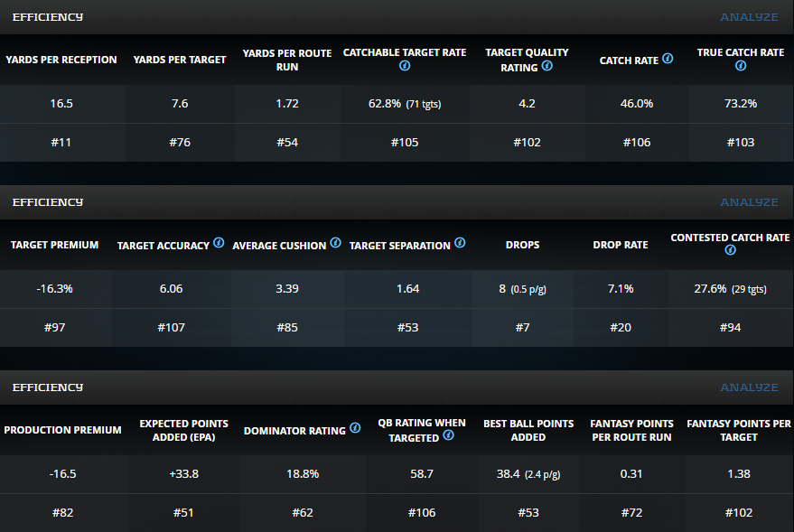Open Target Separation info icon
The height and width of the screenshot is (532, 794).
coord(460,243)
